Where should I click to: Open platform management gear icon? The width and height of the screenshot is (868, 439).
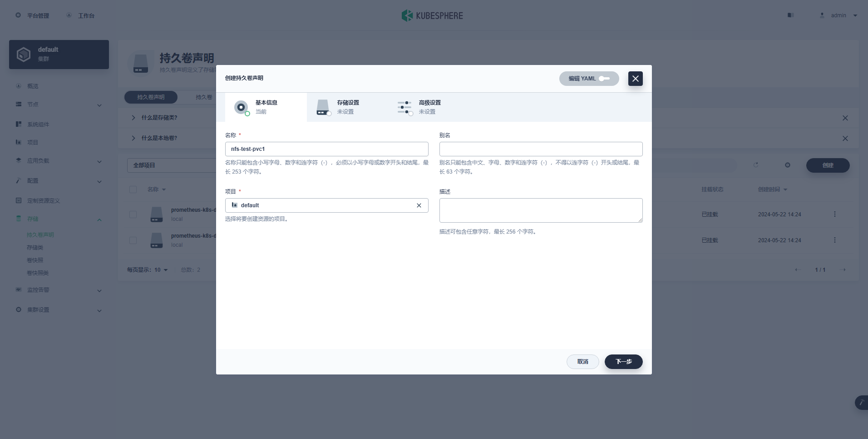[x=18, y=15]
